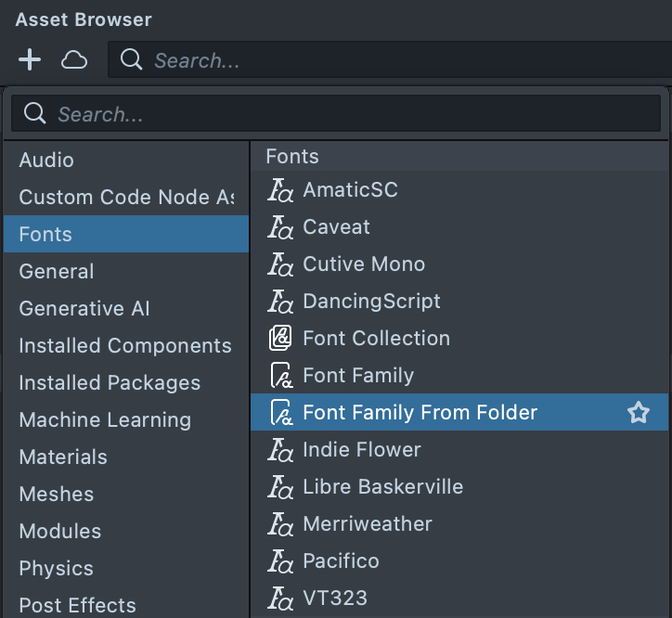The image size is (672, 618).
Task: Click the Asset Browser search field
Action: 390,60
